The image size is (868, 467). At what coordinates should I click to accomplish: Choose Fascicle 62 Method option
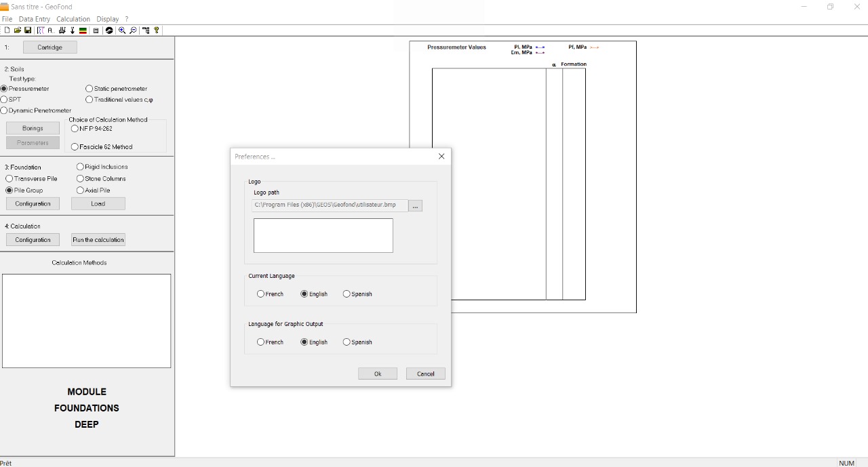(102, 146)
